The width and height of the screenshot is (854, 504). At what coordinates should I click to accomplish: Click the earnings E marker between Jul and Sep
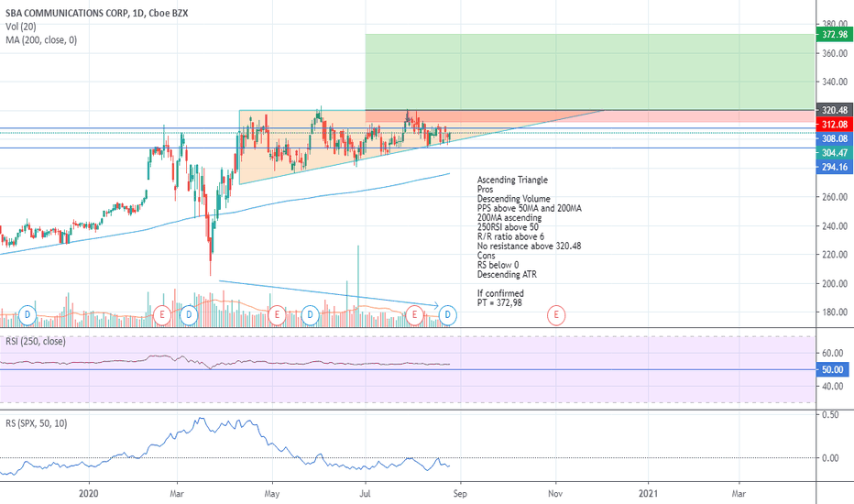tap(414, 315)
